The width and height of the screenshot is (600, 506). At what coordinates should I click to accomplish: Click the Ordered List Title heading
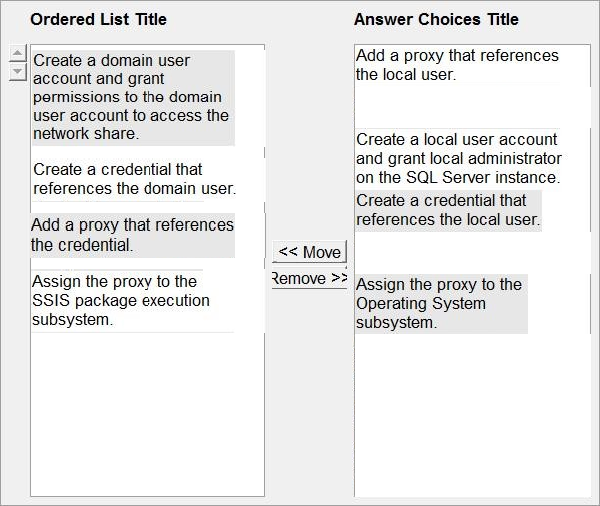click(x=98, y=19)
